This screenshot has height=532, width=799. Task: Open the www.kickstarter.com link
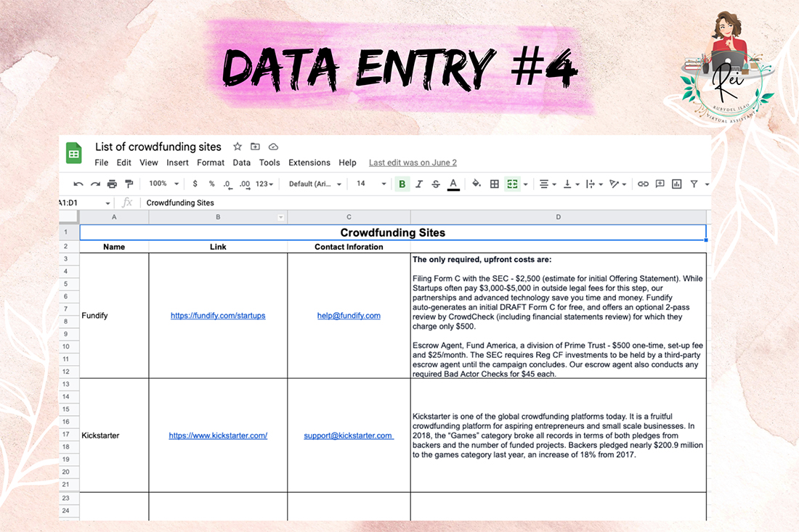point(218,435)
